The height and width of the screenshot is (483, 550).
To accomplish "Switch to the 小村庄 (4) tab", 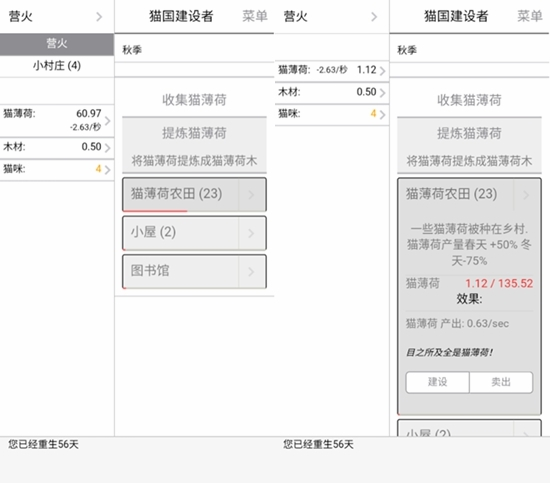I will (x=57, y=66).
